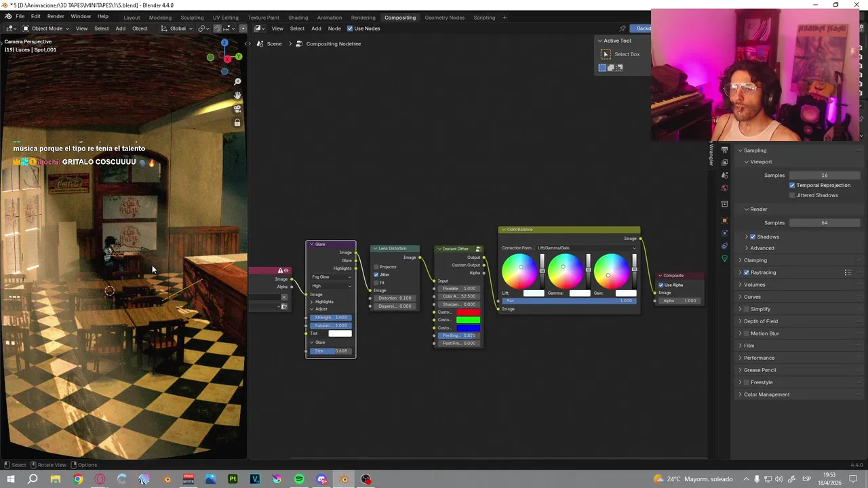The image size is (868, 488).
Task: Click the Options button in status bar
Action: 87,465
